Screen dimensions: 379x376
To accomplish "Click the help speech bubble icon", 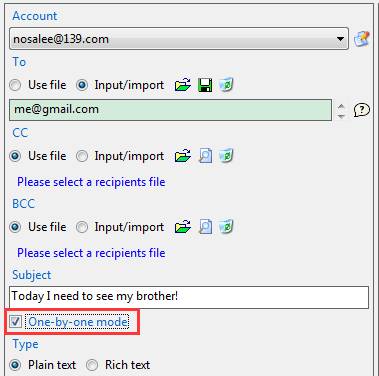I will [x=362, y=110].
